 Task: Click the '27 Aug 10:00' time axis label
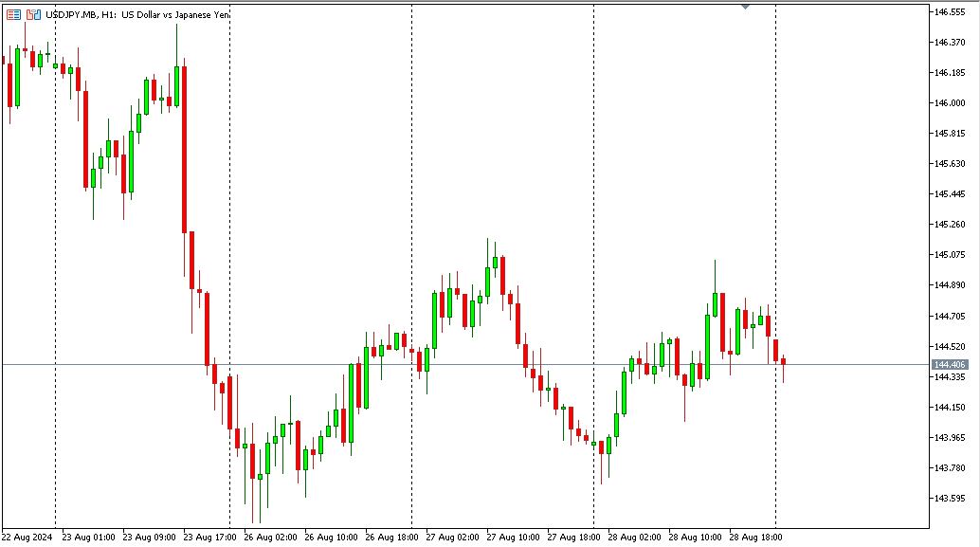click(513, 537)
